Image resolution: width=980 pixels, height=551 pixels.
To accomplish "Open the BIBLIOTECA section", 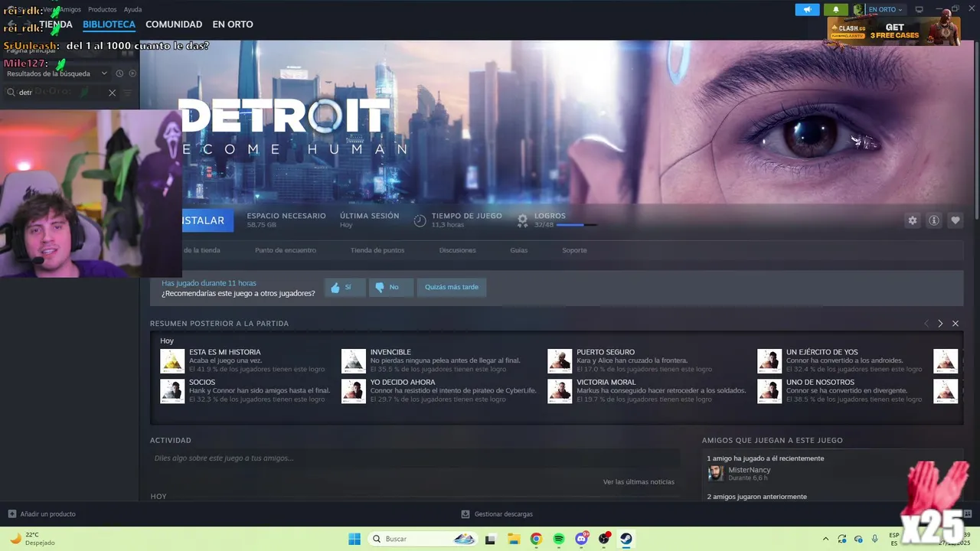I will tap(109, 24).
